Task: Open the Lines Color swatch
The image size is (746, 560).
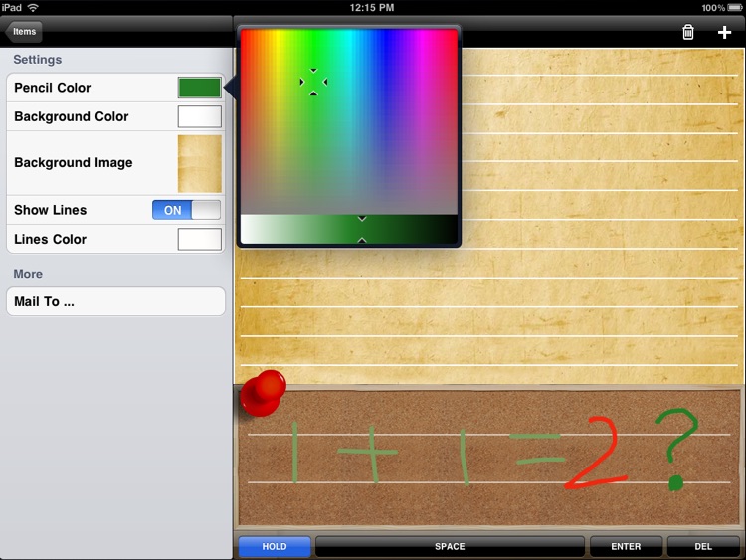Action: pos(199,239)
